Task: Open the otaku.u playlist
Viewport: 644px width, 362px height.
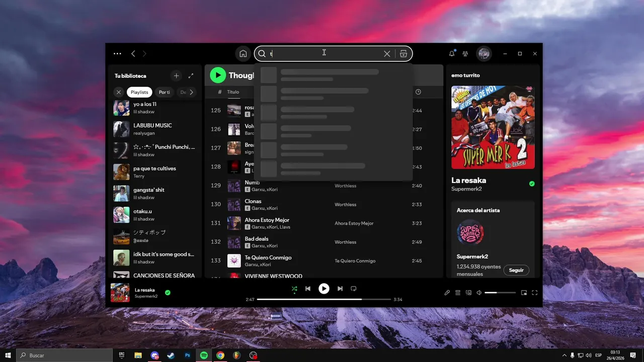Action: pyautogui.click(x=154, y=215)
